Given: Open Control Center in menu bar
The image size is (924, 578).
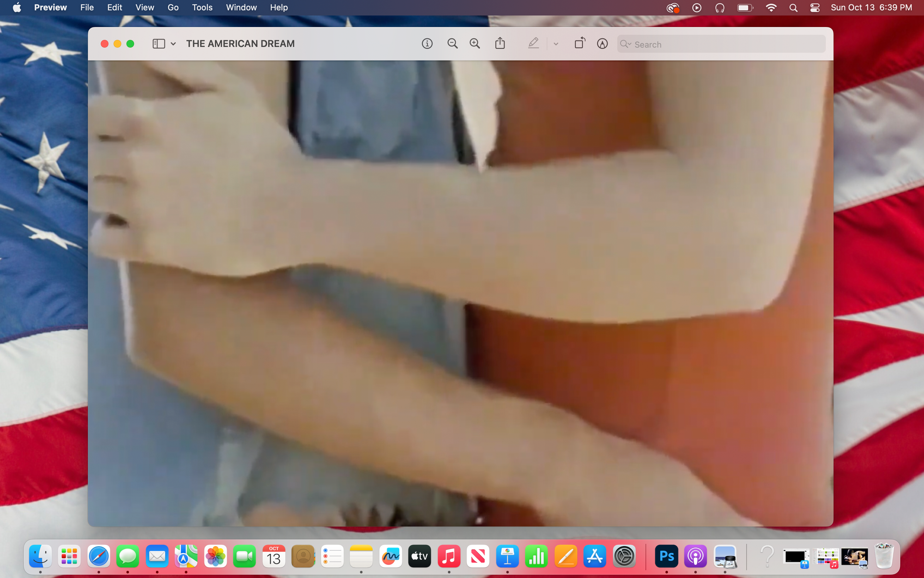Looking at the screenshot, I should click(x=814, y=8).
